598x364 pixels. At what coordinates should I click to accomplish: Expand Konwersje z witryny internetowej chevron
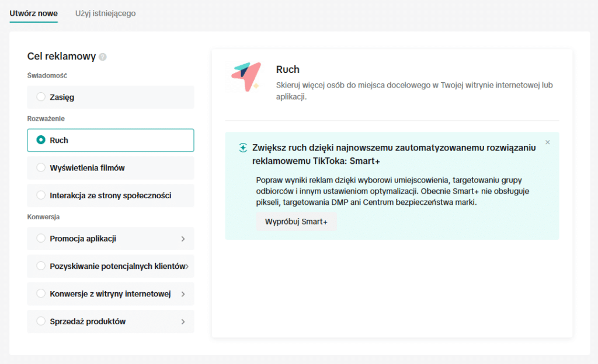click(x=183, y=294)
